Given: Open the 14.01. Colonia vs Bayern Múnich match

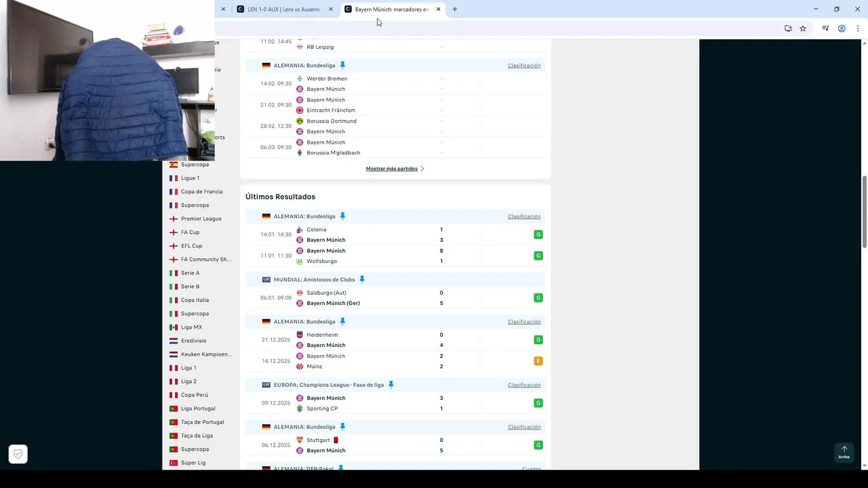Looking at the screenshot, I should [x=395, y=235].
